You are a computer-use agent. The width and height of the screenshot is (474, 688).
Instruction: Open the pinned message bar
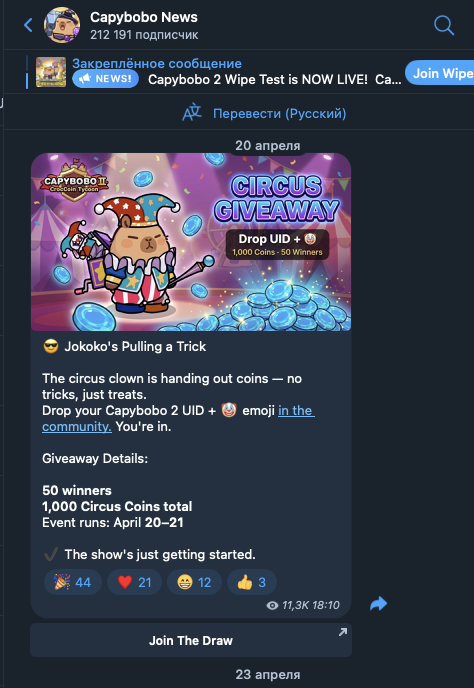tap(215, 72)
